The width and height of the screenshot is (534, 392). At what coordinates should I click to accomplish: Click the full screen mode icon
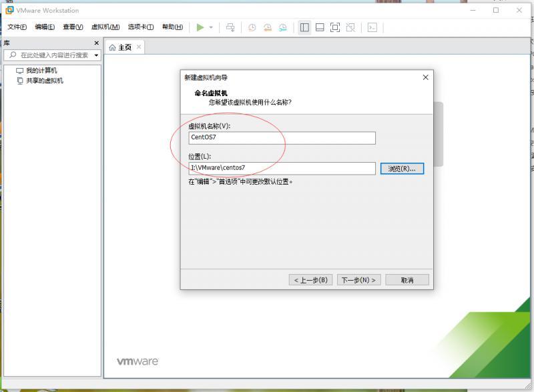click(335, 27)
